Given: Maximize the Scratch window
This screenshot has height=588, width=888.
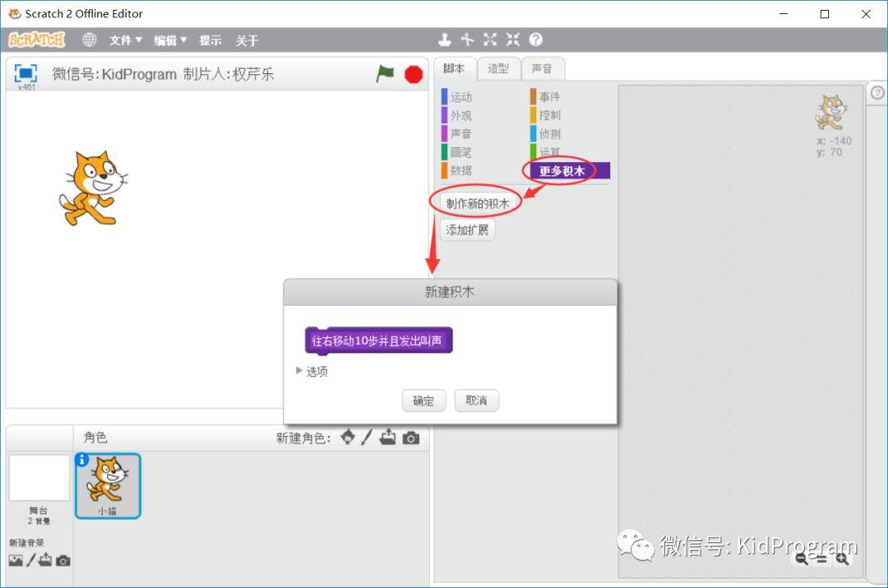Looking at the screenshot, I should tap(825, 14).
